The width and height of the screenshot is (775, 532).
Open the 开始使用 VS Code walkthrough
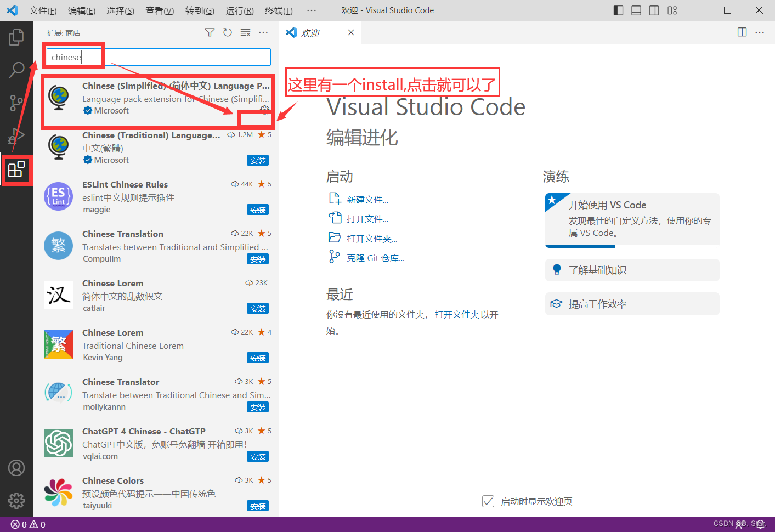pyautogui.click(x=632, y=219)
